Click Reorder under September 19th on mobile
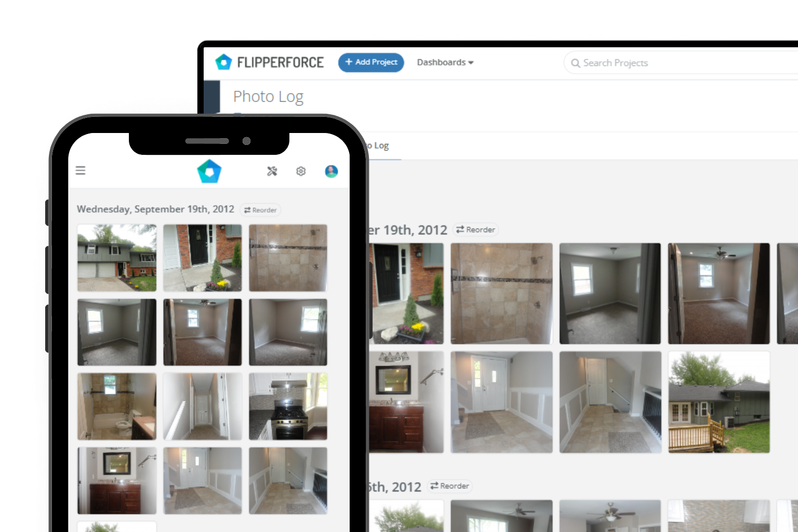 260,210
